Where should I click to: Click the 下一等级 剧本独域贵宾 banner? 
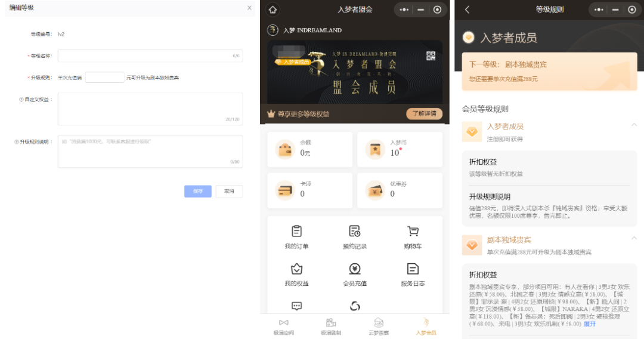pyautogui.click(x=550, y=71)
